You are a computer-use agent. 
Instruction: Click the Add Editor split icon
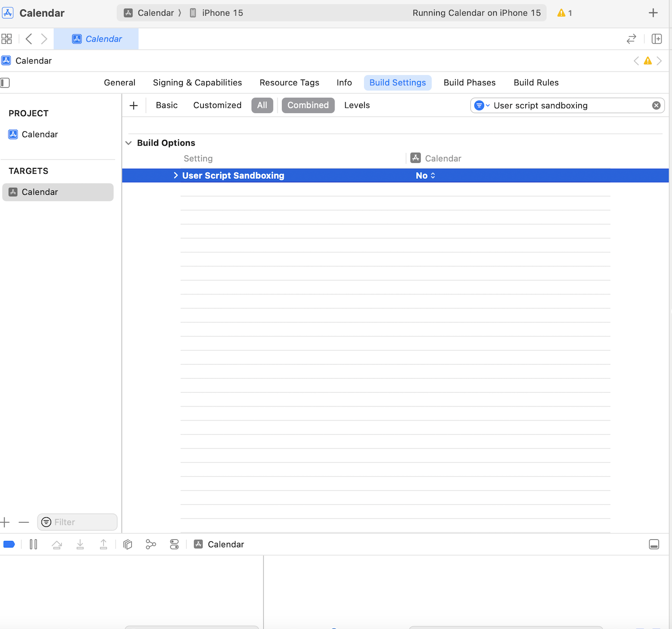(x=656, y=39)
